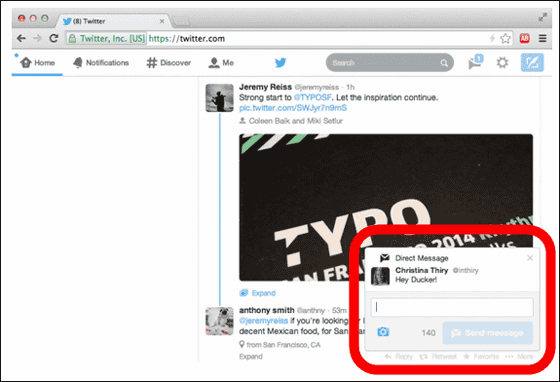Open the Me profile tab

coord(221,63)
